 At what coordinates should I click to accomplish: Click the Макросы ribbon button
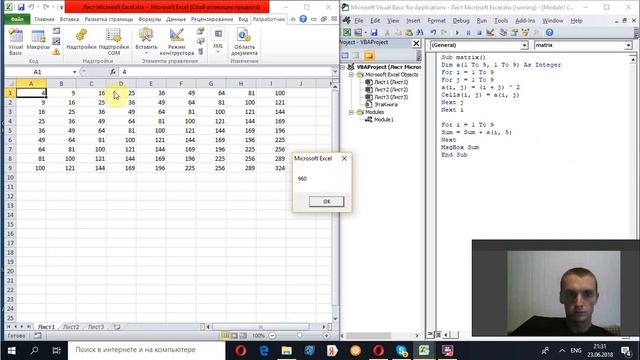(x=38, y=40)
